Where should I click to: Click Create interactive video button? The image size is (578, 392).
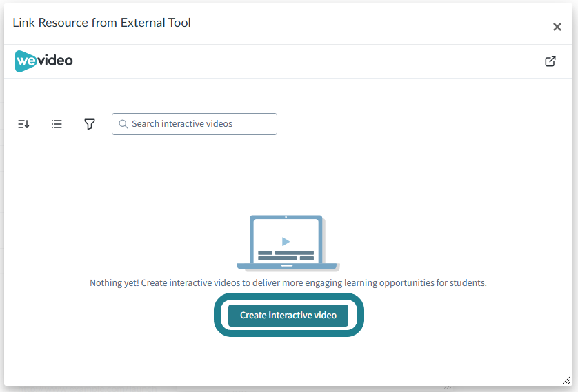pos(288,316)
